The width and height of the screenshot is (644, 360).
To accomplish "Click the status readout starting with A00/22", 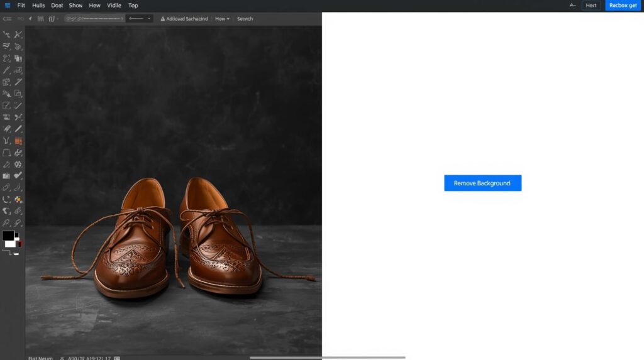I will click(89, 358).
